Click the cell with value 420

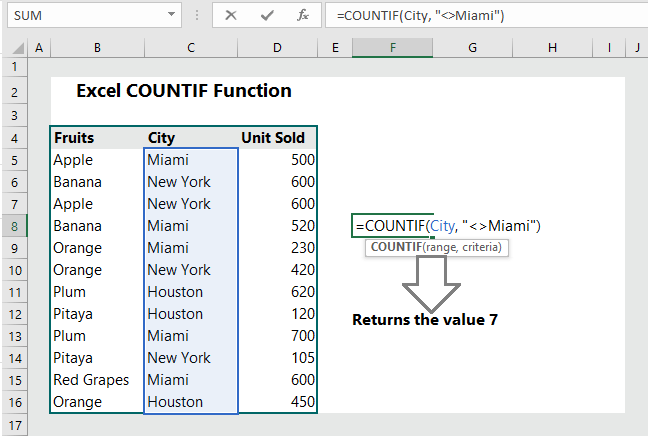click(x=277, y=270)
